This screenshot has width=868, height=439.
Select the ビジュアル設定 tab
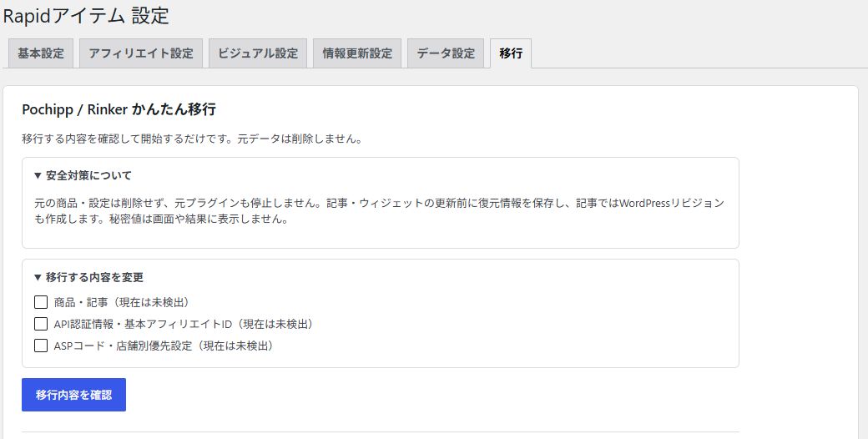click(258, 53)
